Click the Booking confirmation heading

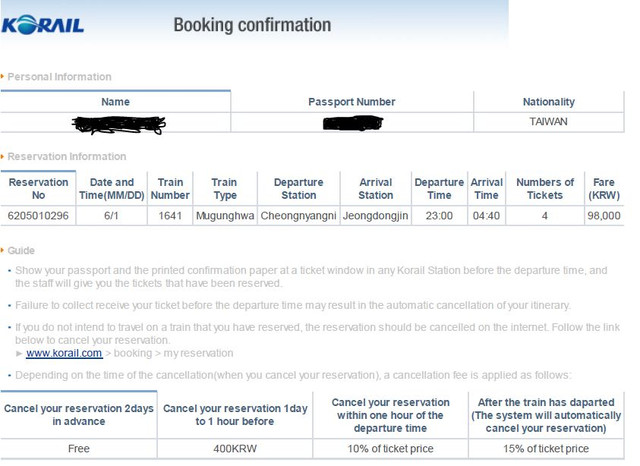click(252, 25)
